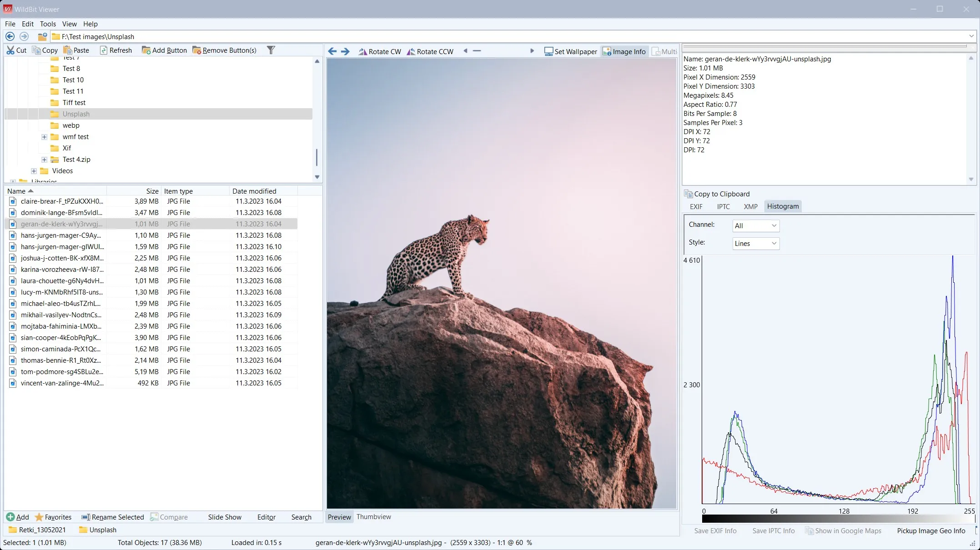The width and height of the screenshot is (980, 550).
Task: Open the Tools menu
Action: point(48,24)
